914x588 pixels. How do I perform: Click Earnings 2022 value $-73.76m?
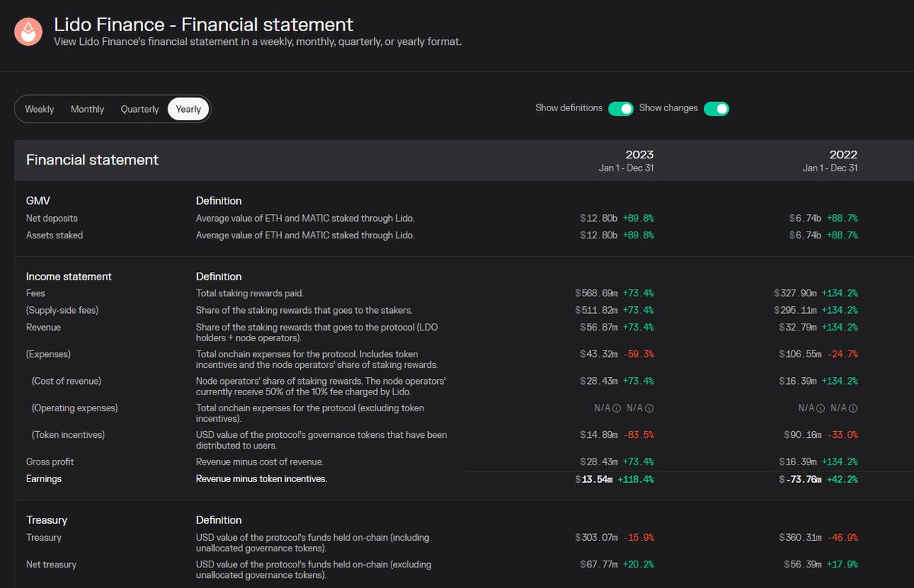tap(800, 479)
